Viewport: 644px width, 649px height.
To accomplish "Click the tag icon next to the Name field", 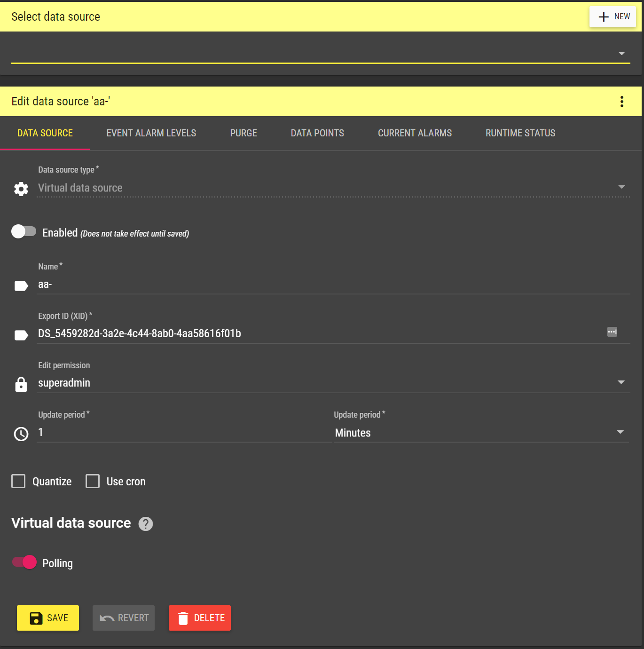I will pos(21,285).
